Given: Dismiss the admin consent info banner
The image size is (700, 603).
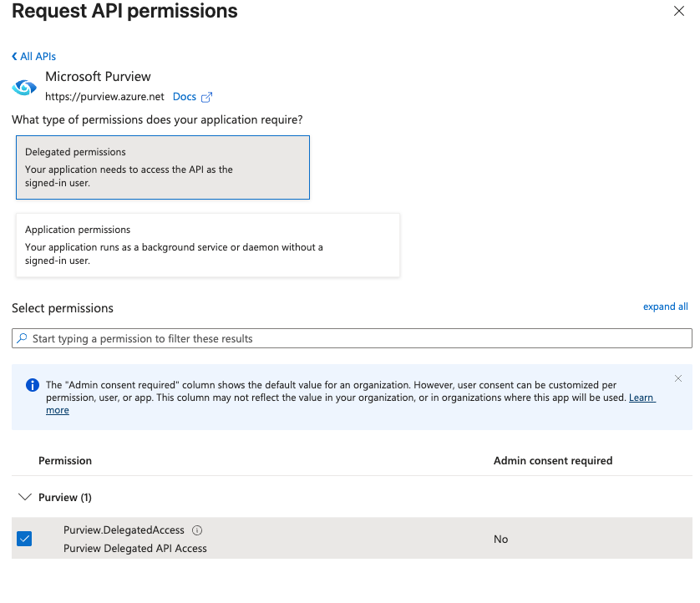Looking at the screenshot, I should tap(678, 378).
